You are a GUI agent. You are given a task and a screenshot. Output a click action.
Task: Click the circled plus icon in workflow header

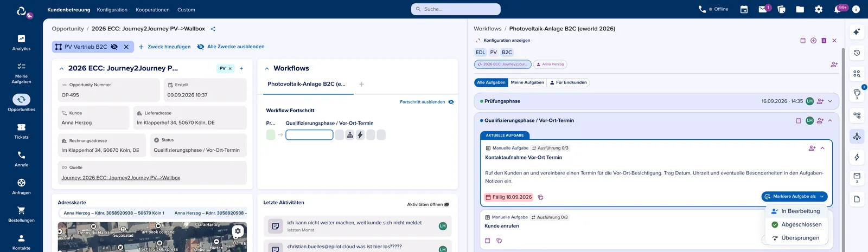(x=813, y=41)
